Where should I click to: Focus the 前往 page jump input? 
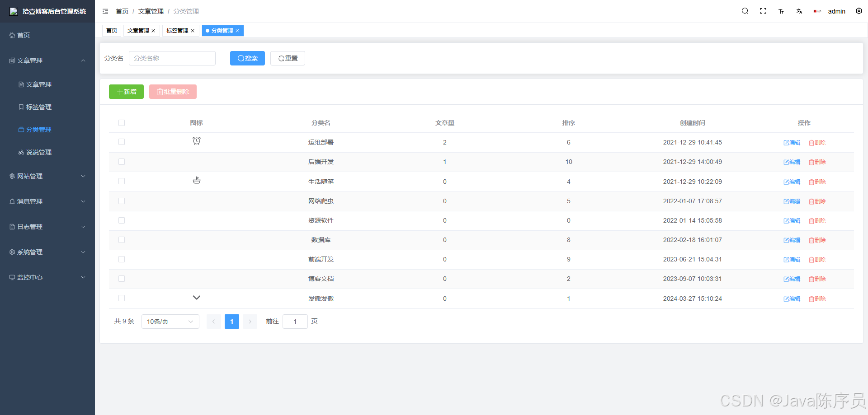pyautogui.click(x=295, y=322)
